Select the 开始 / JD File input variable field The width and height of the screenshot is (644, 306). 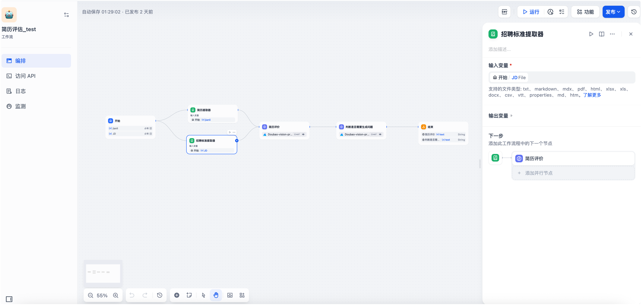[562, 77]
